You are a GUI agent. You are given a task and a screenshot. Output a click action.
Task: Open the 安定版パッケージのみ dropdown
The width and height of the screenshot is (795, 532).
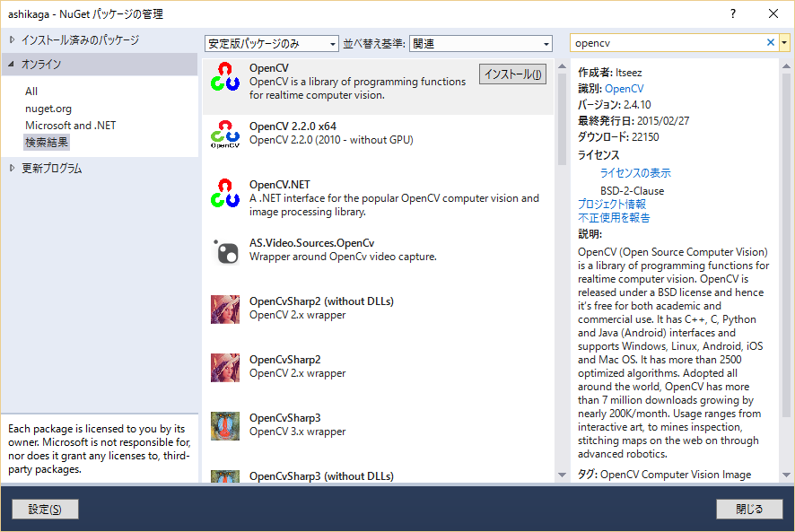pos(272,44)
